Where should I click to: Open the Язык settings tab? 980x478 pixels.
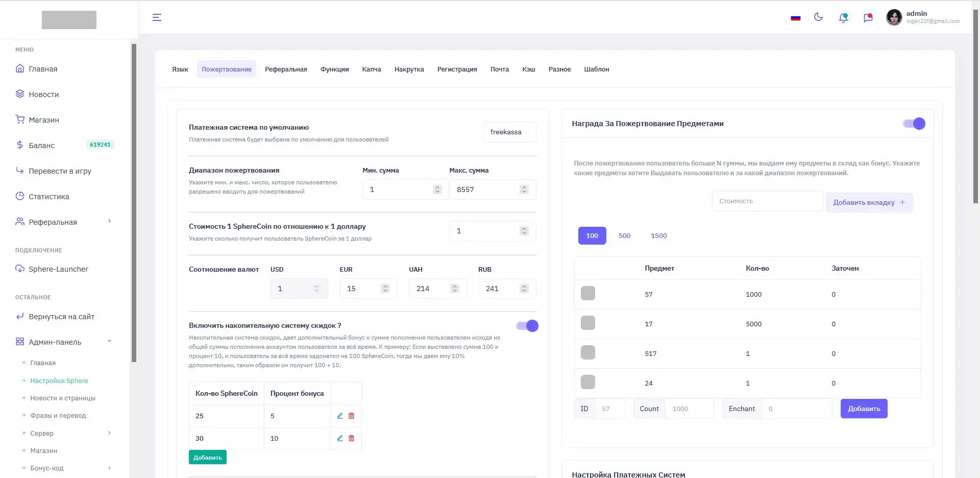tap(180, 69)
